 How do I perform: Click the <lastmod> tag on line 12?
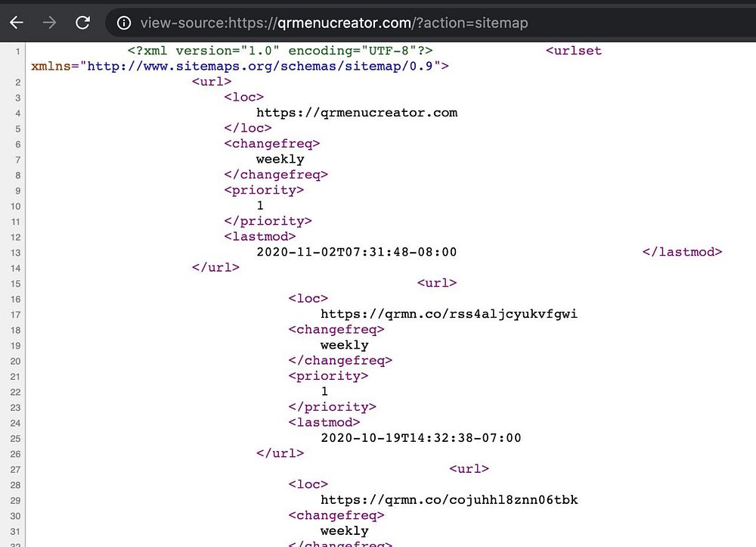[x=260, y=236]
